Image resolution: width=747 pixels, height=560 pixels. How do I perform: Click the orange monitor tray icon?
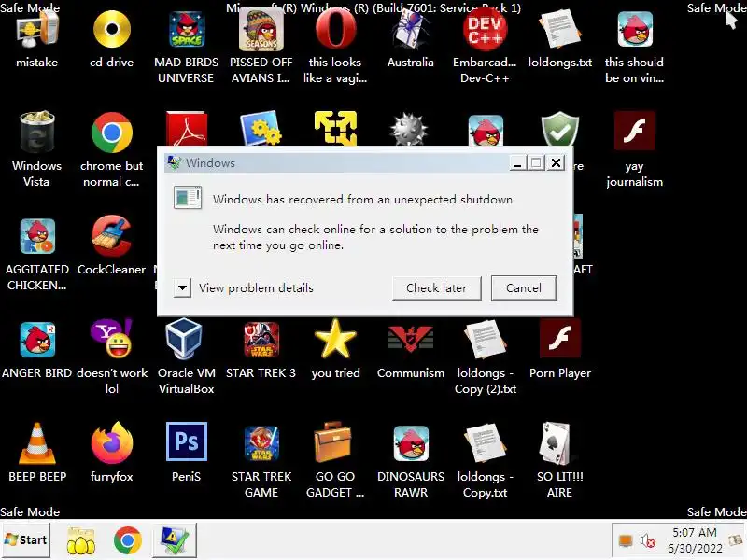pos(626,540)
